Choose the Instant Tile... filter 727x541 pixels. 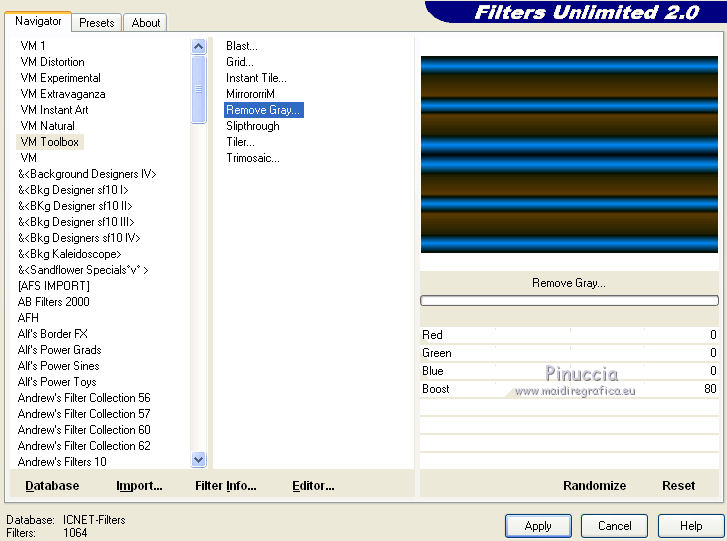[x=256, y=78]
